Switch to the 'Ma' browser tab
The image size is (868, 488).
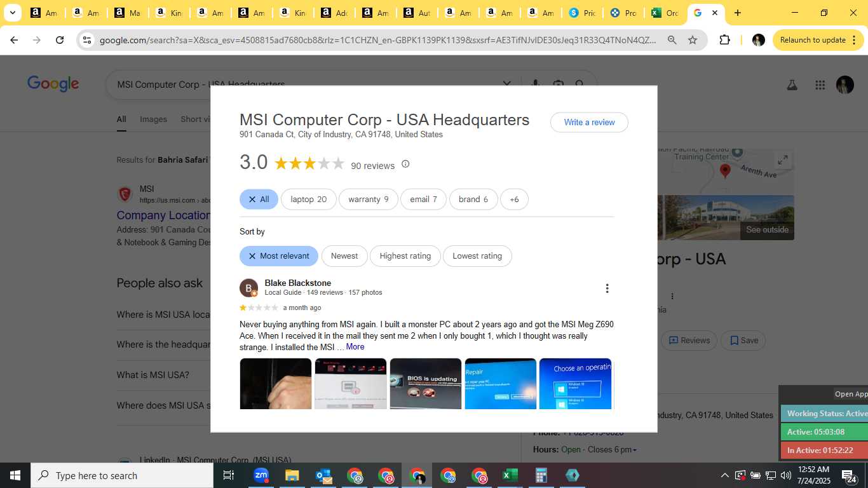[128, 13]
